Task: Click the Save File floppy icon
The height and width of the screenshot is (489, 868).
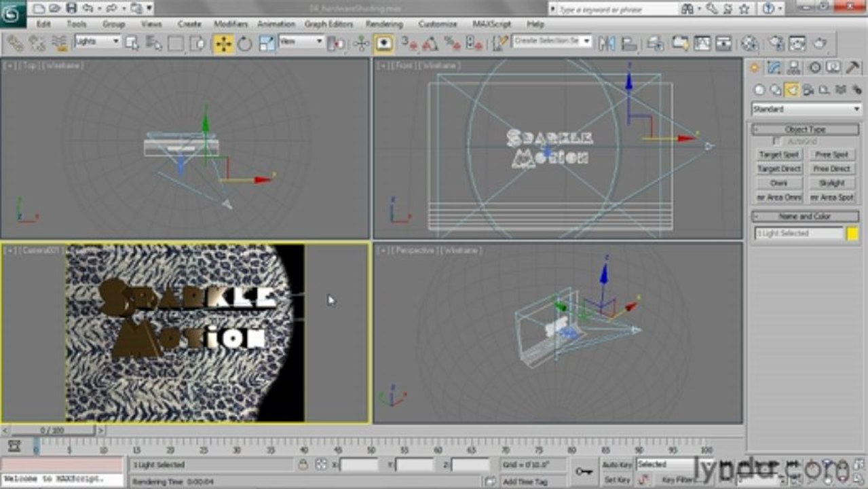Action: click(71, 8)
